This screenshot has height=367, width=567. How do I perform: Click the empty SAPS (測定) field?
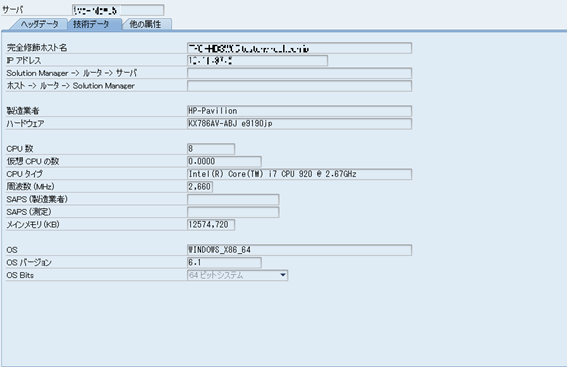pyautogui.click(x=233, y=212)
